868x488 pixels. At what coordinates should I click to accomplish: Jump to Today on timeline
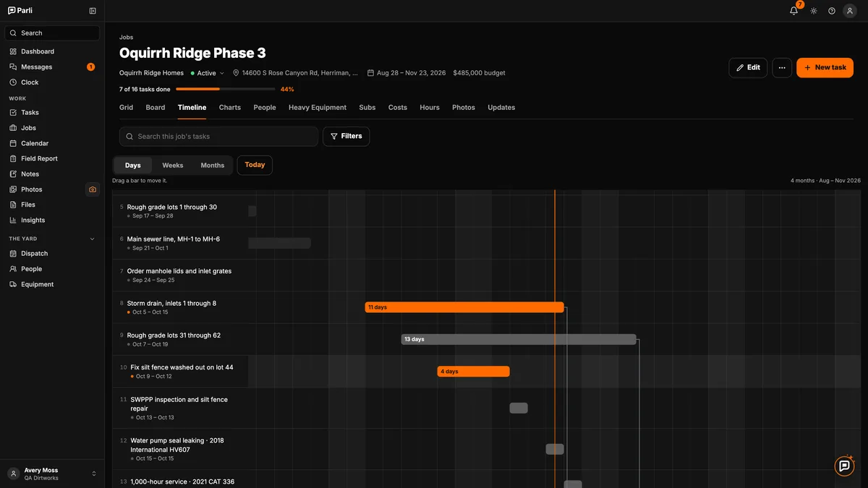tap(255, 165)
